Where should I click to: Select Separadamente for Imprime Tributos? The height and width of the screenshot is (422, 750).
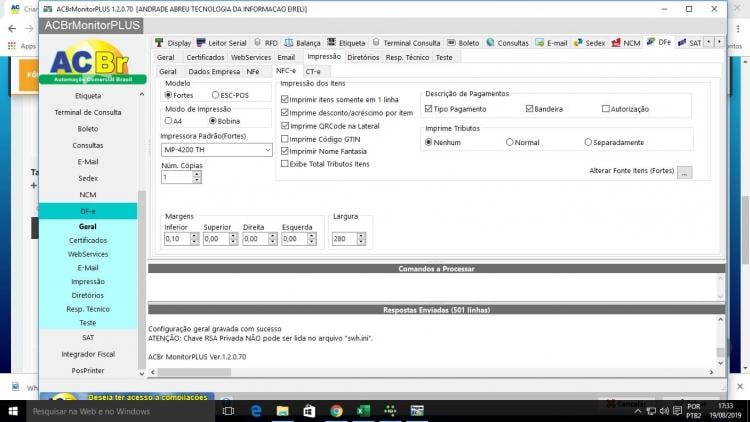(x=588, y=143)
